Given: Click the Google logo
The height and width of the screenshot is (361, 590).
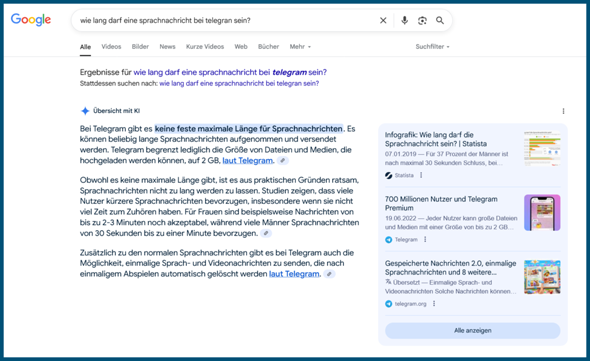Looking at the screenshot, I should (x=30, y=20).
